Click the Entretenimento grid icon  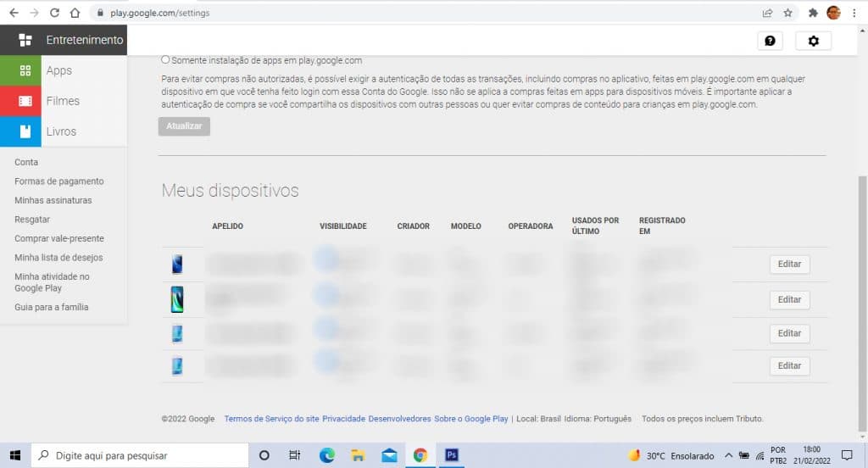pos(25,40)
